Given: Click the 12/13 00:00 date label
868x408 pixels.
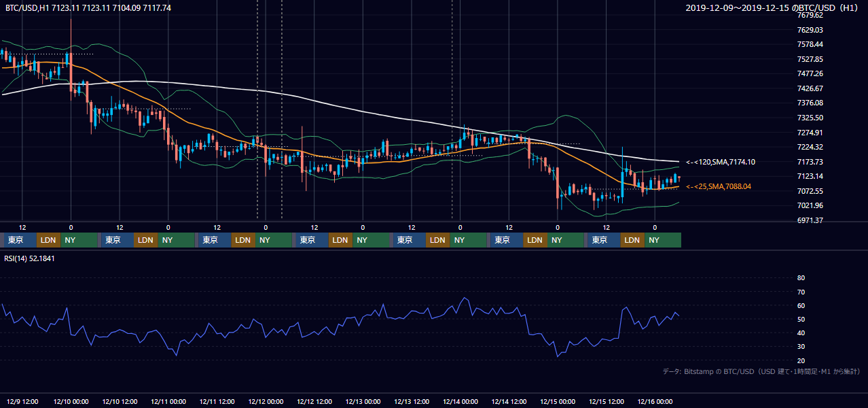Looking at the screenshot, I should 363,401.
